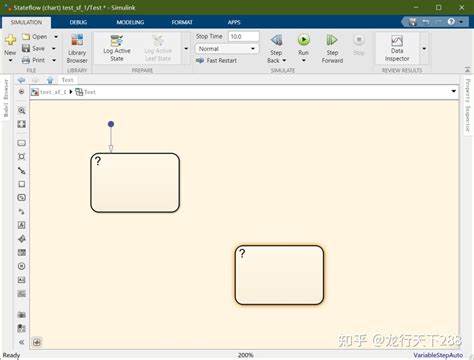Expand the breadcrumb address bar dropdown
Image resolution: width=474 pixels, height=360 pixels.
pyautogui.click(x=453, y=91)
